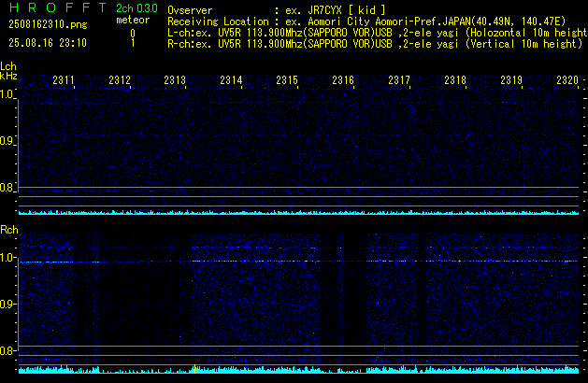This screenshot has height=383, width=588.
Task: Click the Rch 0.8 kHz axis label
Action: pos(7,350)
